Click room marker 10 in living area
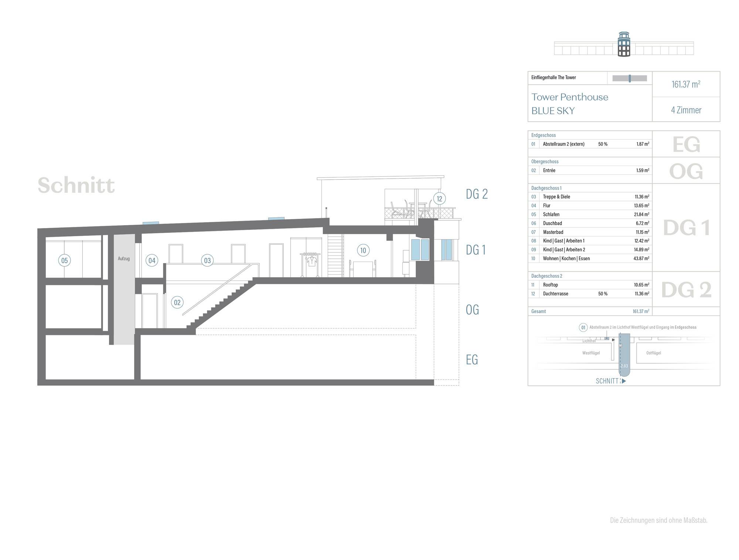 coord(363,251)
